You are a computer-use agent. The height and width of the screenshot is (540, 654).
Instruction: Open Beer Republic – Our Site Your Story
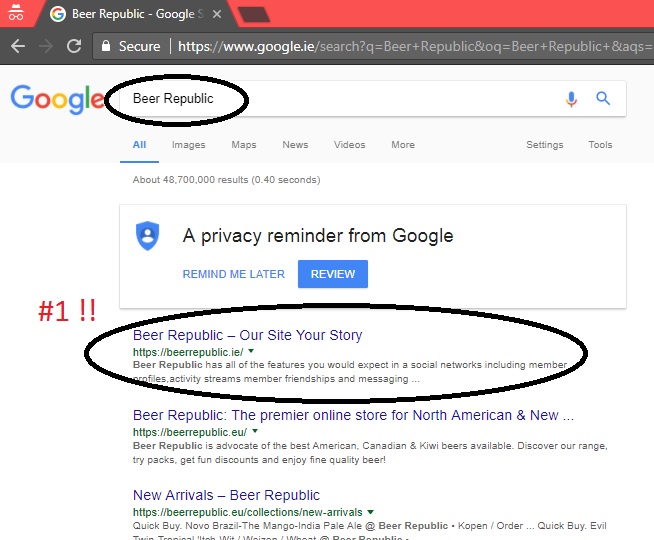pyautogui.click(x=248, y=335)
